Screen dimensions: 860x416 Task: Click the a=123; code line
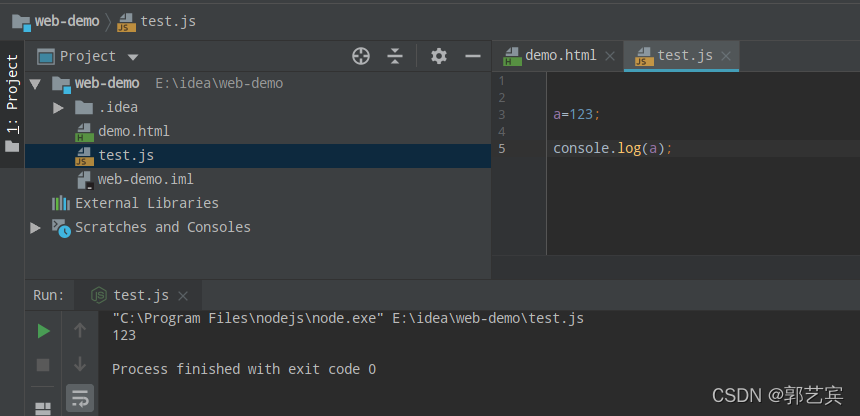pos(577,115)
